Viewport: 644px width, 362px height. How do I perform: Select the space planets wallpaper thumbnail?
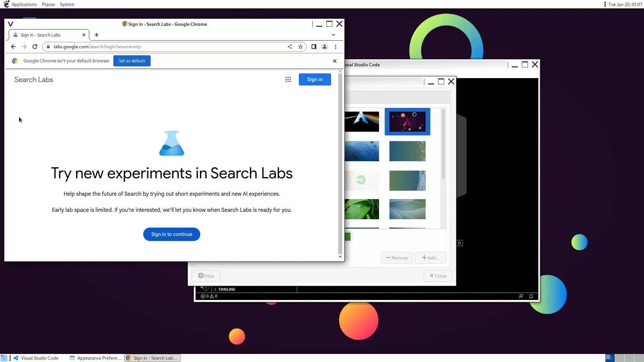click(407, 122)
